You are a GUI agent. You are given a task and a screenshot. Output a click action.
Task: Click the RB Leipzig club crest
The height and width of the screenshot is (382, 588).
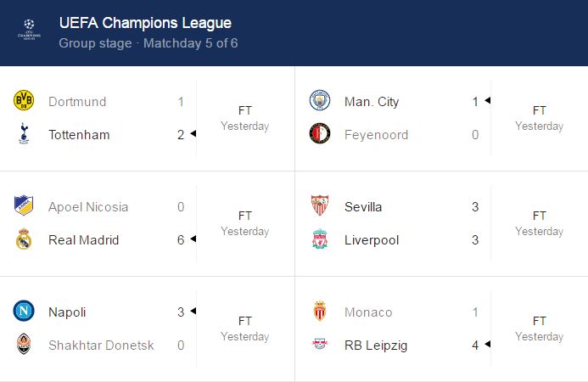(x=319, y=345)
